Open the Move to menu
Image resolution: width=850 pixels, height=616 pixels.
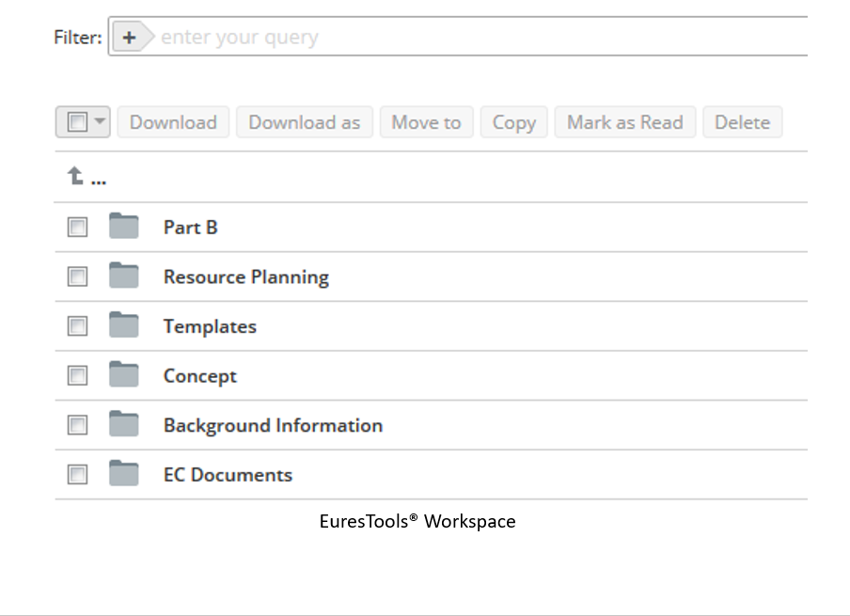point(426,122)
